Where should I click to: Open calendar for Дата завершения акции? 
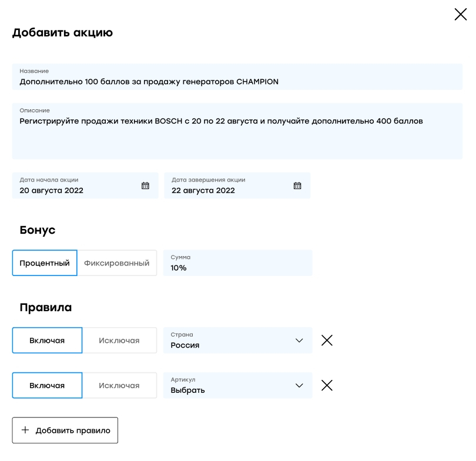click(297, 186)
